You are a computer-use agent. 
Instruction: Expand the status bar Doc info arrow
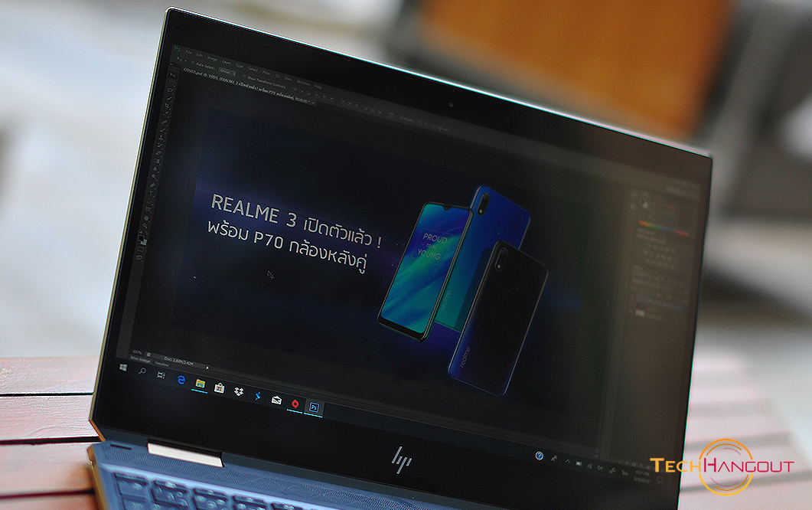pyautogui.click(x=207, y=368)
